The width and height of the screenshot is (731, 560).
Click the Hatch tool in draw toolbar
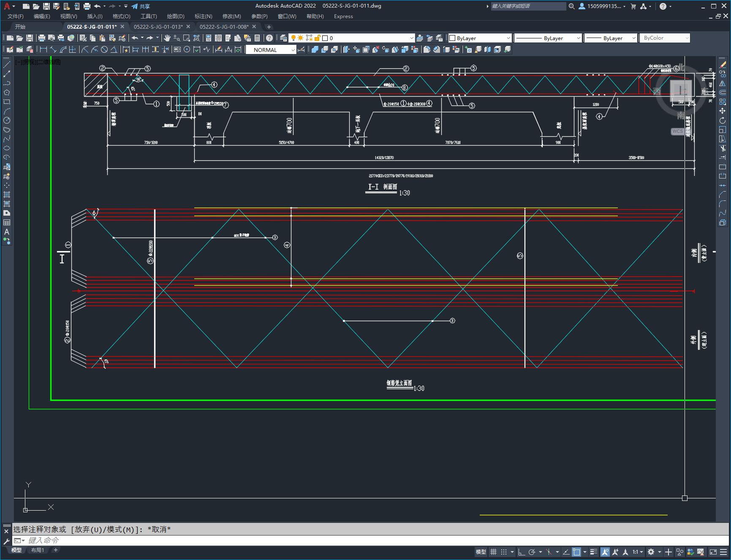pyautogui.click(x=7, y=195)
